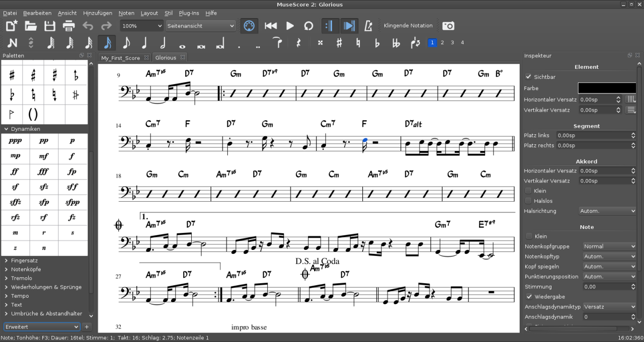This screenshot has height=342, width=644.
Task: Apply natural accidental from toolbar
Action: (x=358, y=43)
